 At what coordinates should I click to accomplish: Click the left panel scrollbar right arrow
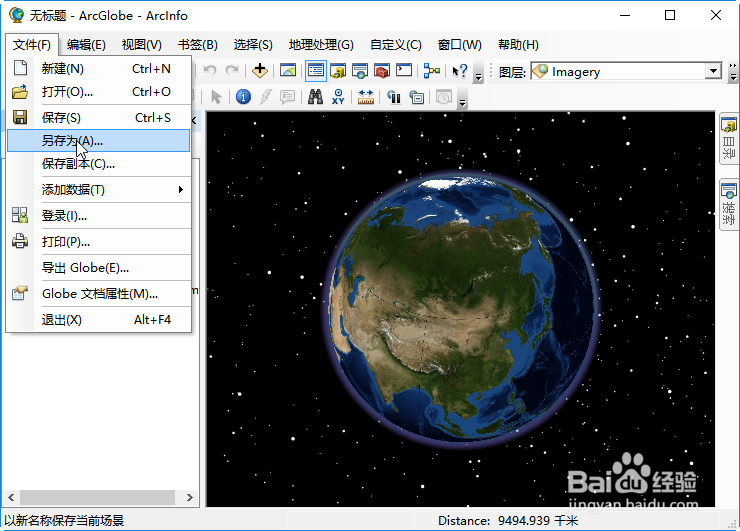tap(190, 497)
